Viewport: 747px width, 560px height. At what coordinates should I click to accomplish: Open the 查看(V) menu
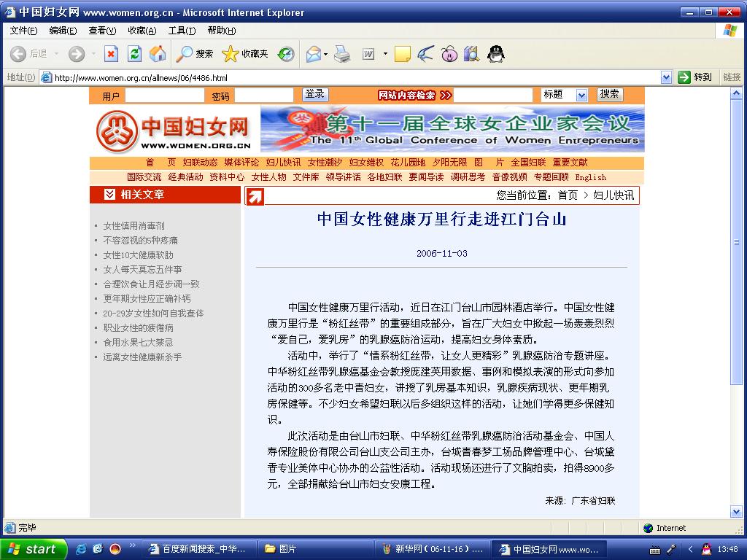coord(102,31)
